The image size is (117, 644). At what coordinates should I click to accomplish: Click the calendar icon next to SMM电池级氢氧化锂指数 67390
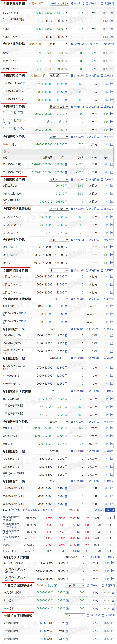click(78, 518)
